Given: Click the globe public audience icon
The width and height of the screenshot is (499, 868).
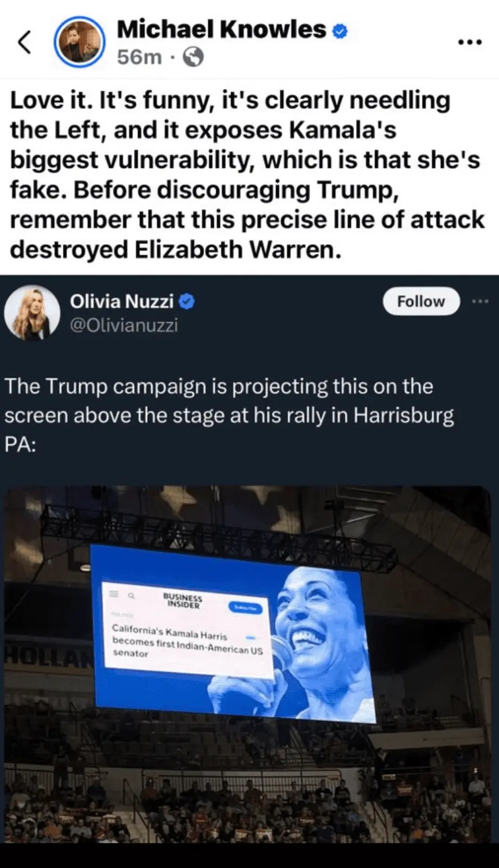Looking at the screenshot, I should (x=194, y=57).
